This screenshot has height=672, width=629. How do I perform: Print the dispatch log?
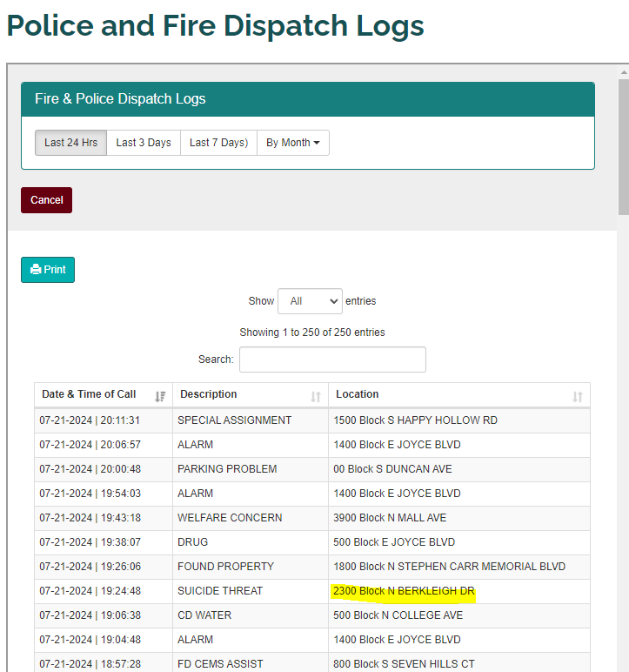[x=48, y=270]
